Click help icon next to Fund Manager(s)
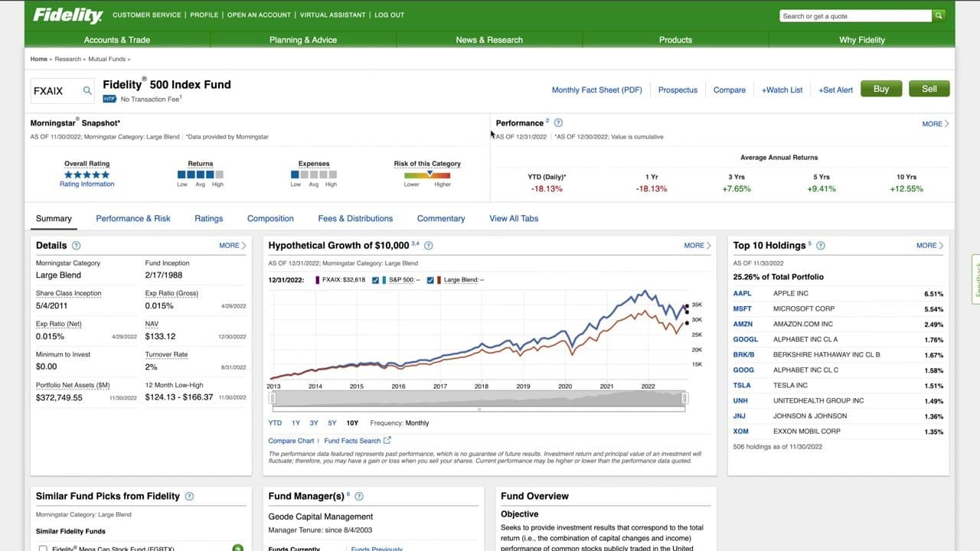Image resolution: width=980 pixels, height=551 pixels. point(359,496)
